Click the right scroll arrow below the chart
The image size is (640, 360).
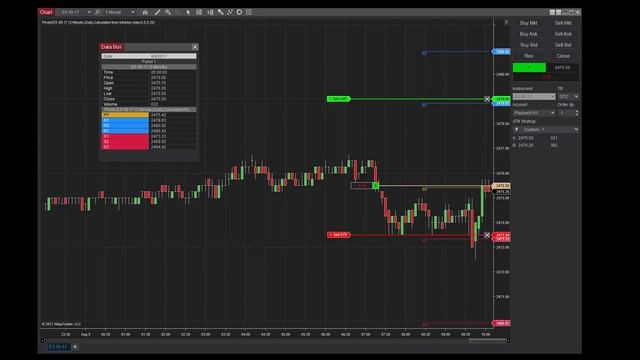coord(508,340)
